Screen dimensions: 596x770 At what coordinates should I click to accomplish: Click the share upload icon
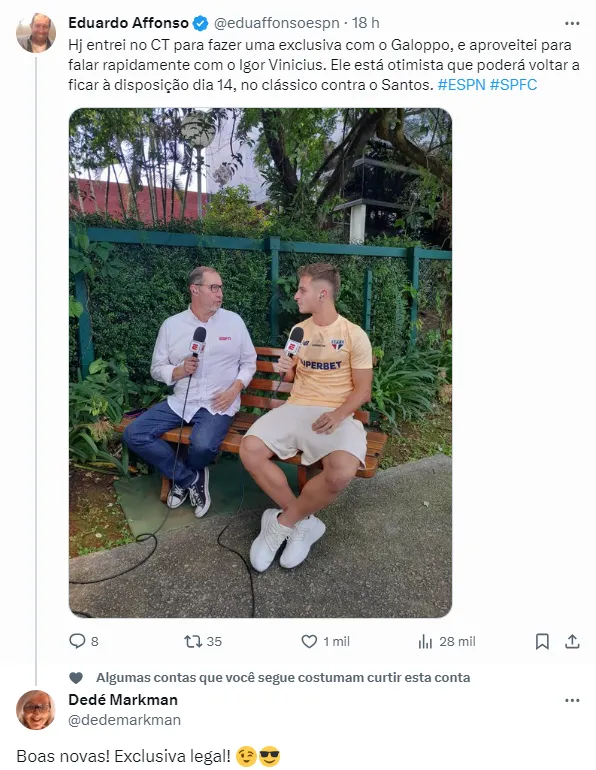coord(572,641)
